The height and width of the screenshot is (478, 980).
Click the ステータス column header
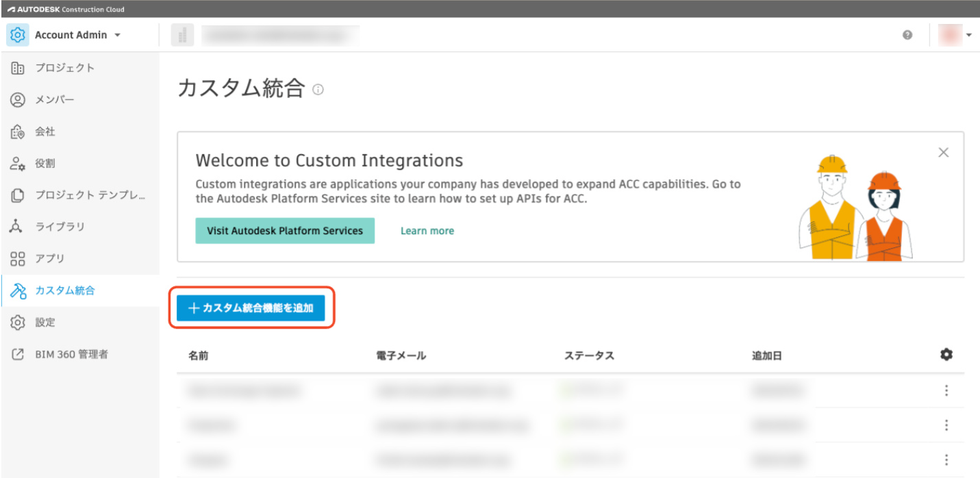pos(590,356)
